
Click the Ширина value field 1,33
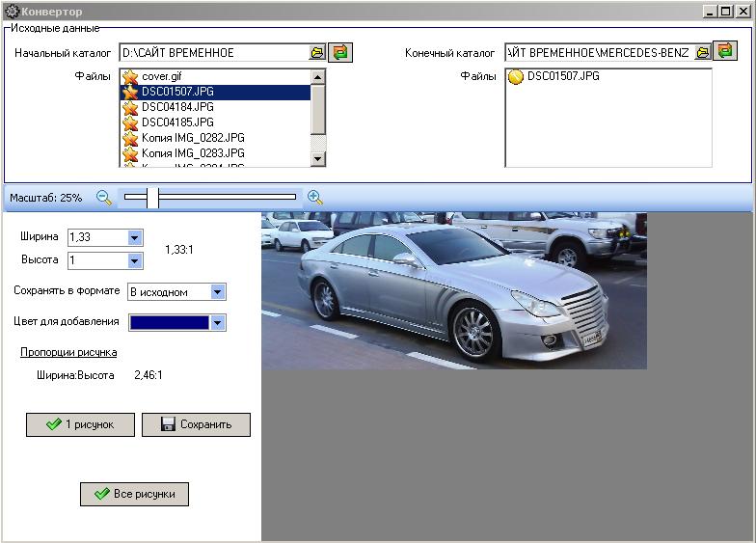point(98,237)
